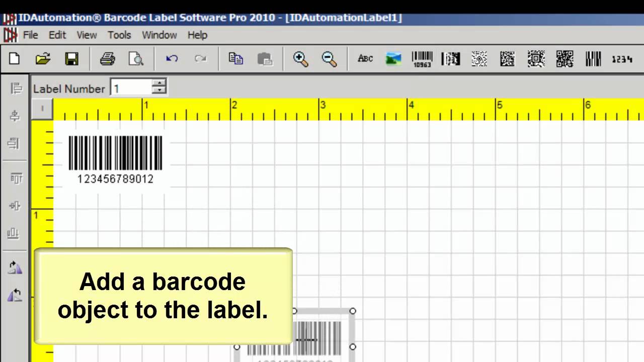
Task: Insert an image object
Action: click(393, 59)
